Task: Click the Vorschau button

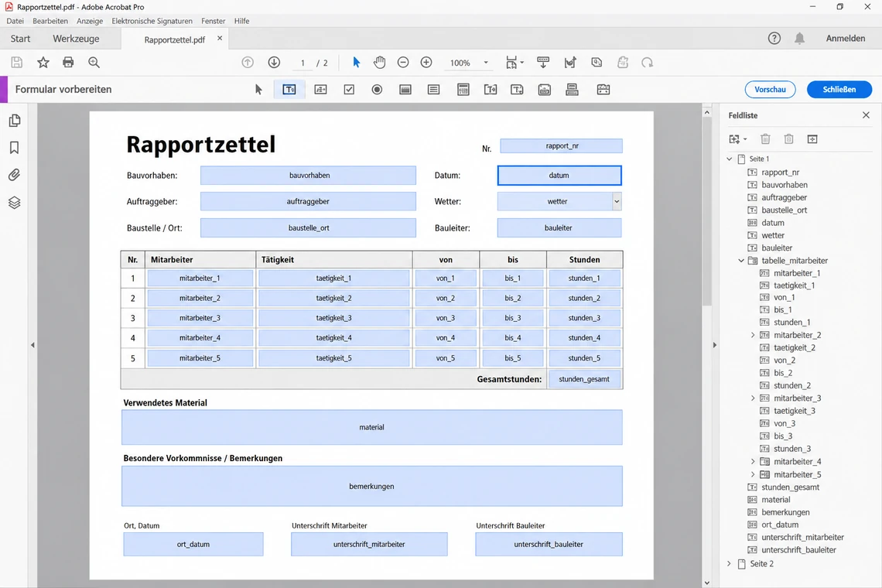Action: [x=770, y=90]
